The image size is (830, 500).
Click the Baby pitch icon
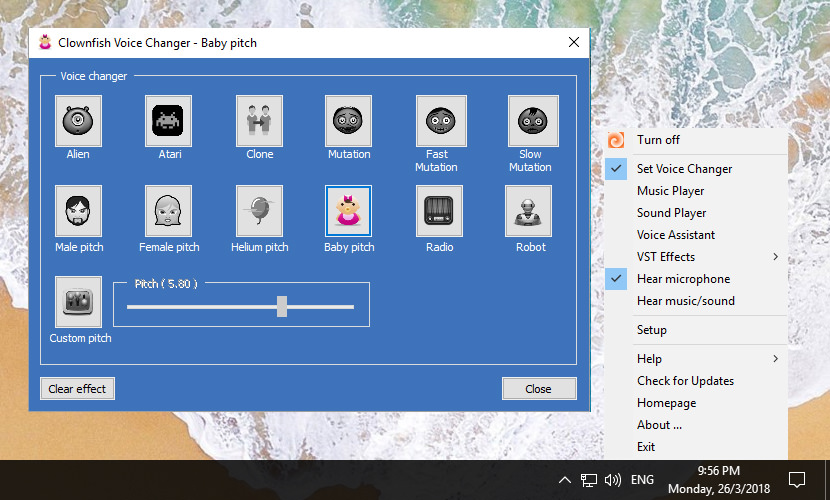[x=348, y=211]
